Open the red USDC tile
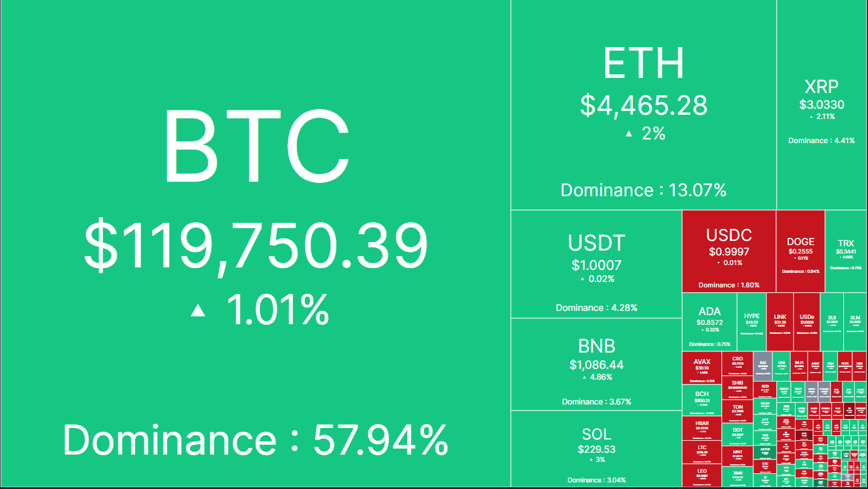The width and height of the screenshot is (868, 489). pos(728,251)
